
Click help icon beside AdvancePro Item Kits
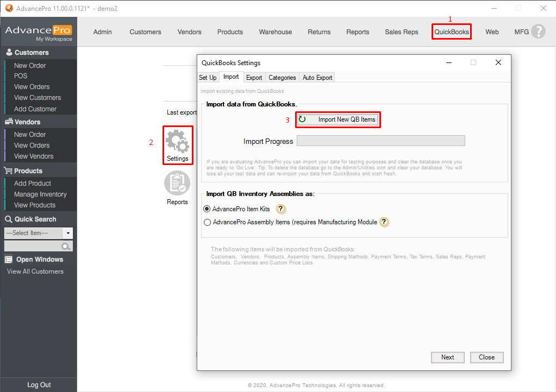click(x=280, y=209)
